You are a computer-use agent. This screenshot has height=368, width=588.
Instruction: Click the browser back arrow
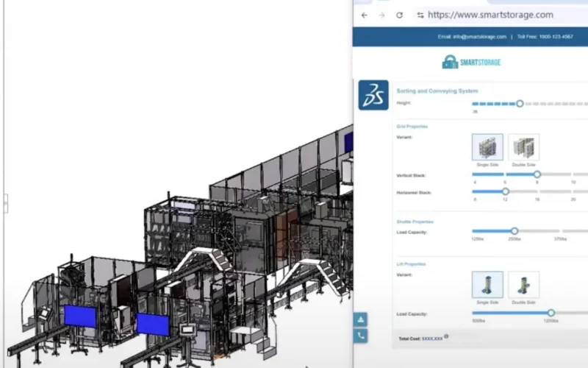[x=365, y=15]
